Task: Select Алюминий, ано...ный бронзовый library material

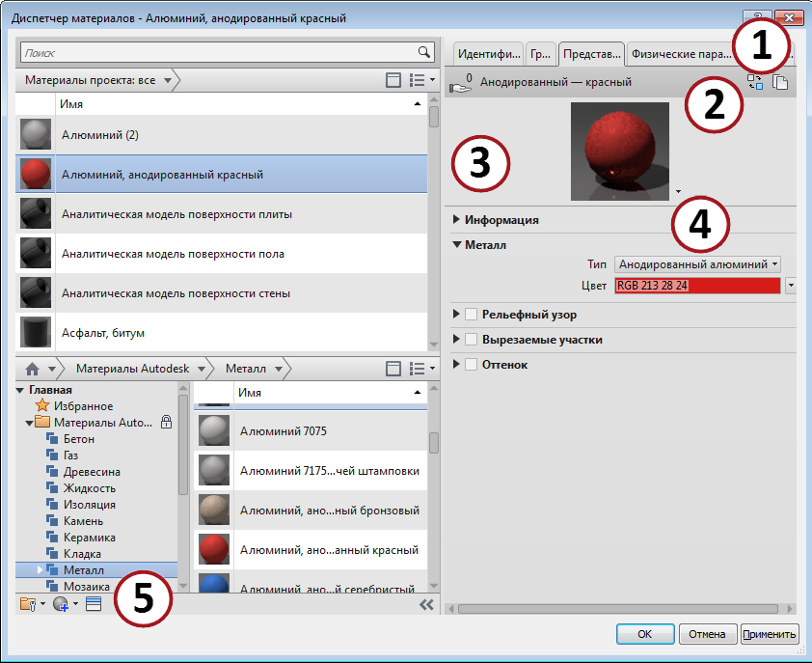Action: coord(311,511)
